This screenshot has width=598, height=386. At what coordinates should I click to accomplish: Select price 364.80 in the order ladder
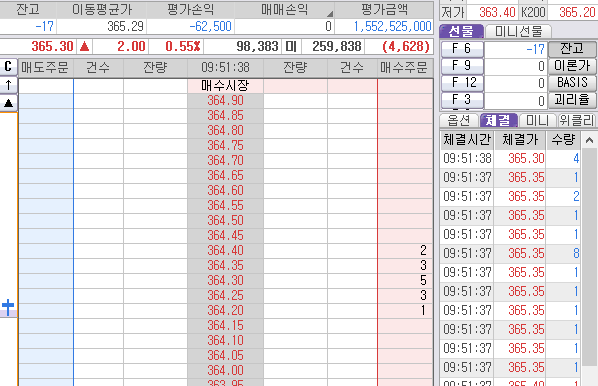225,131
